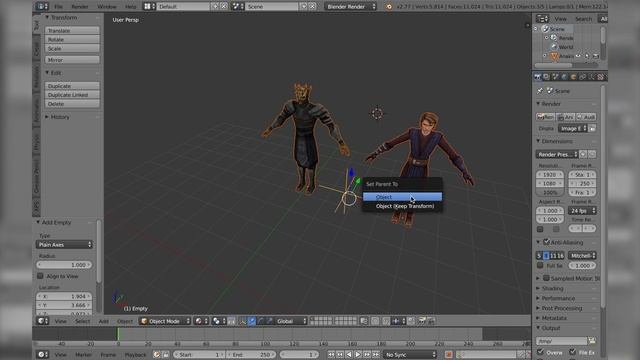Open the Object Mode dropdown
Viewport: 640px width, 360px height.
click(165, 321)
